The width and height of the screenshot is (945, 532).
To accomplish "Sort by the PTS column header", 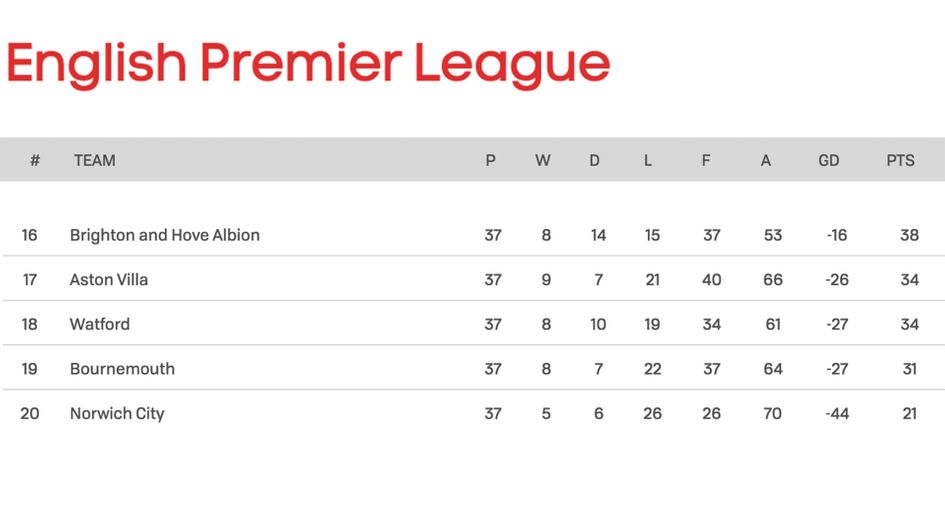I will pos(900,160).
